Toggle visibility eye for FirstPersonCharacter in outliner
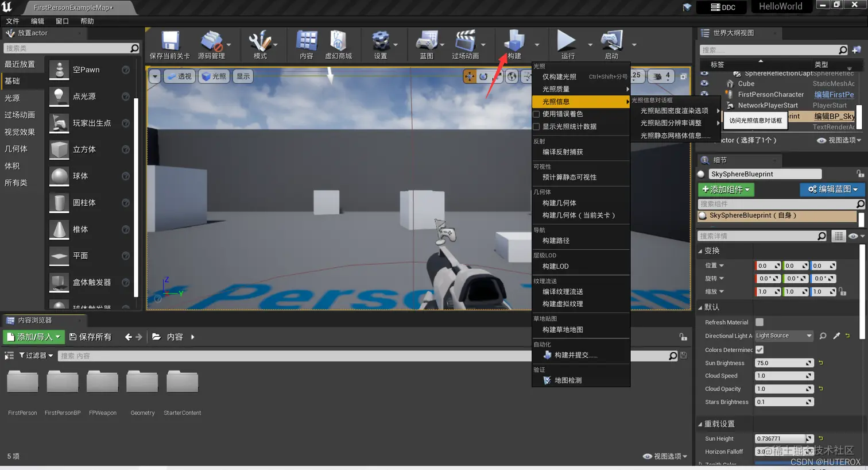The image size is (868, 470). [x=704, y=94]
